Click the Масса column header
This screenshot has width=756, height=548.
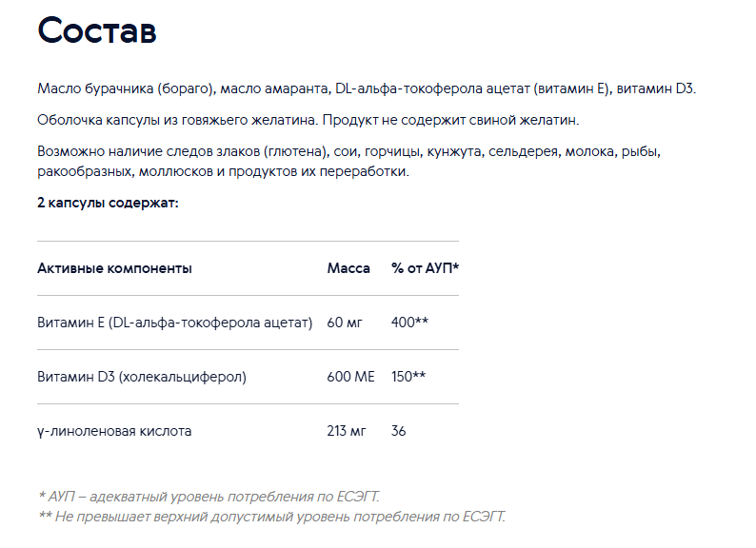(348, 268)
